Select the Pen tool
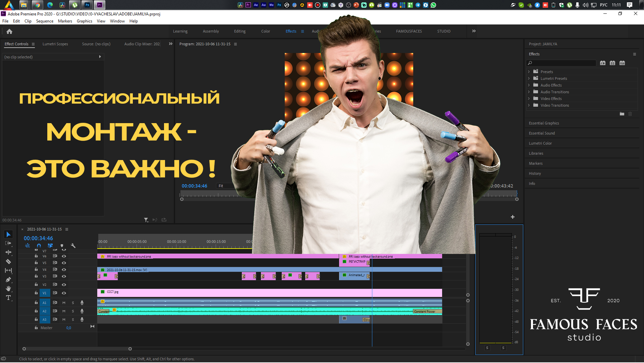Viewport: 644px width, 363px height. point(8,279)
